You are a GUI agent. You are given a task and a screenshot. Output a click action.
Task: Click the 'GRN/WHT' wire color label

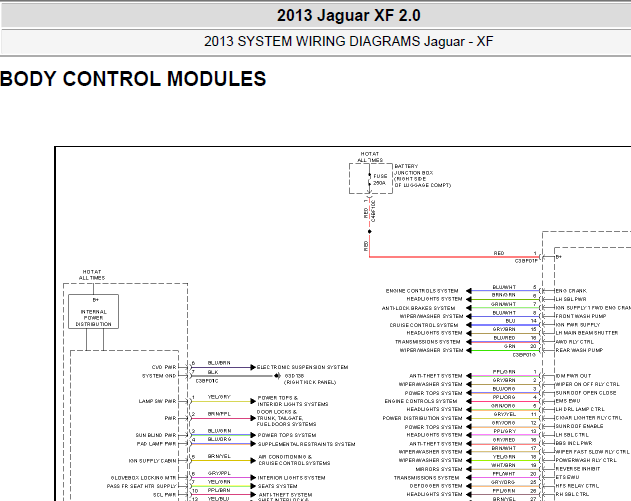coord(503,304)
